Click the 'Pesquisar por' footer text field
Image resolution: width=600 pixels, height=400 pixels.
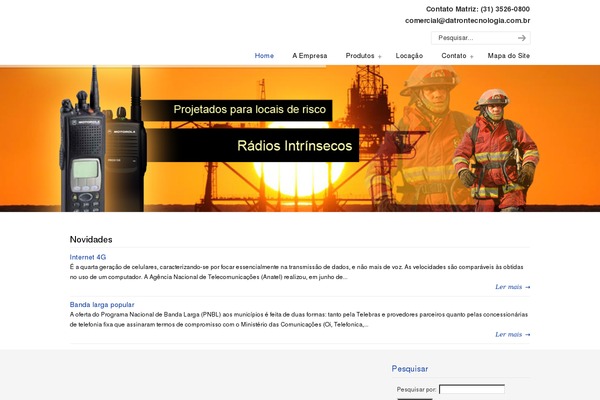tap(471, 389)
